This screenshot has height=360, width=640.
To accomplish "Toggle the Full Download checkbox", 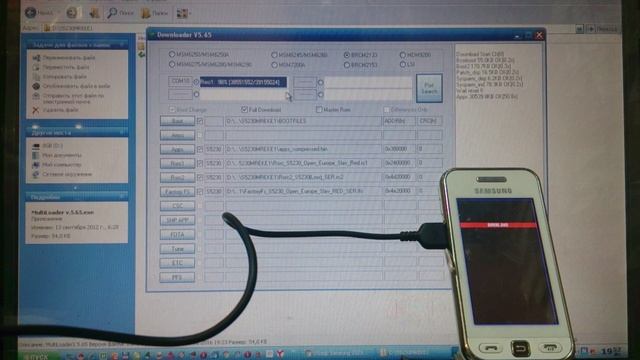I will point(244,109).
